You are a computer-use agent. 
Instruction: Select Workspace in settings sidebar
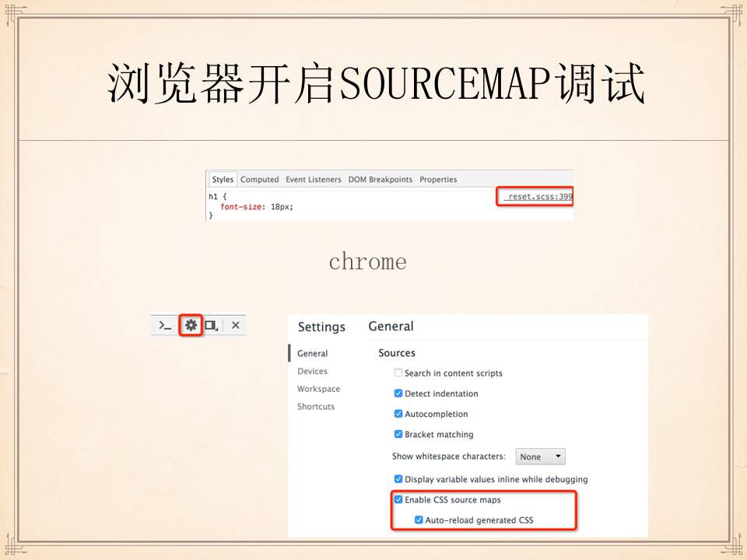click(x=318, y=389)
